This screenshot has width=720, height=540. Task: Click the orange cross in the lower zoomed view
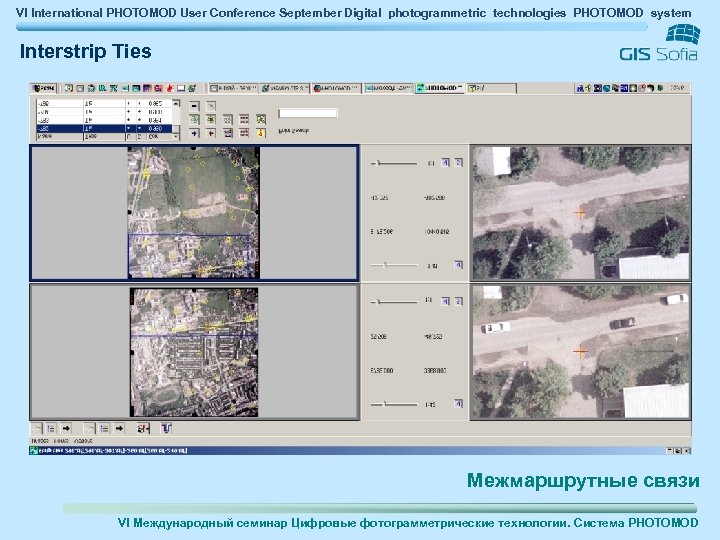click(580, 352)
